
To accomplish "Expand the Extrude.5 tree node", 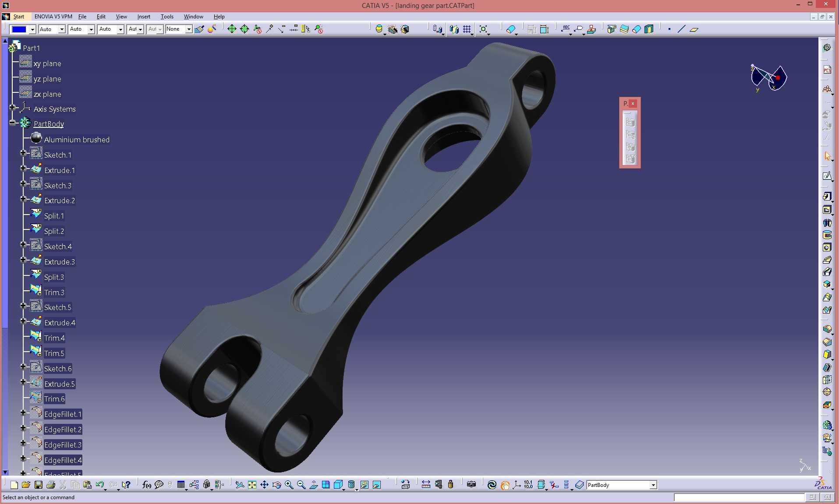I will click(23, 382).
